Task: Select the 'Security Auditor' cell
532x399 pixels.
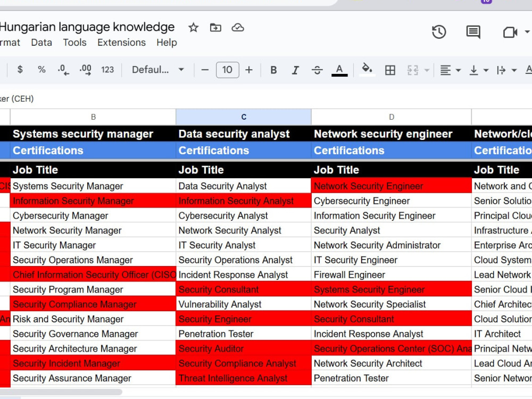Action: 244,348
